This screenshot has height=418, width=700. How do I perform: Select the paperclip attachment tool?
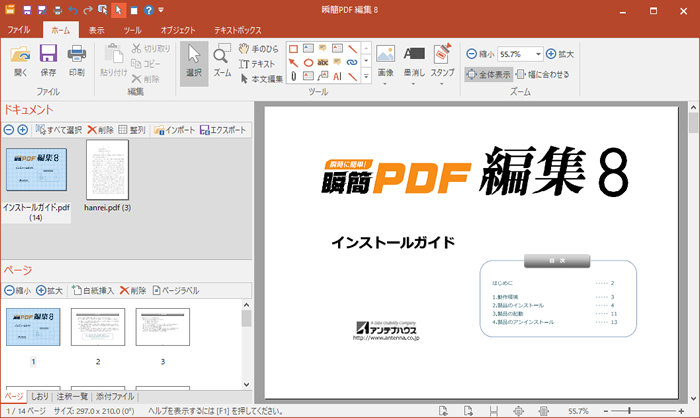coord(293,76)
